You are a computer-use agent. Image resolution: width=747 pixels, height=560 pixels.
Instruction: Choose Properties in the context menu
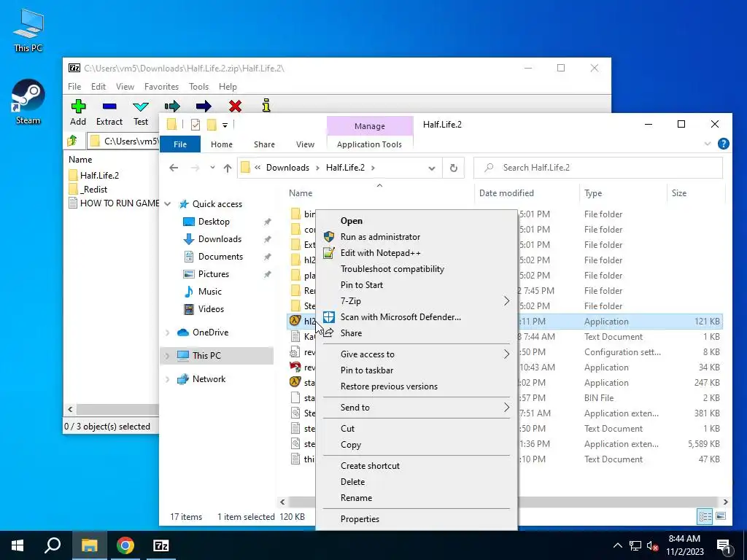[x=417, y=519]
